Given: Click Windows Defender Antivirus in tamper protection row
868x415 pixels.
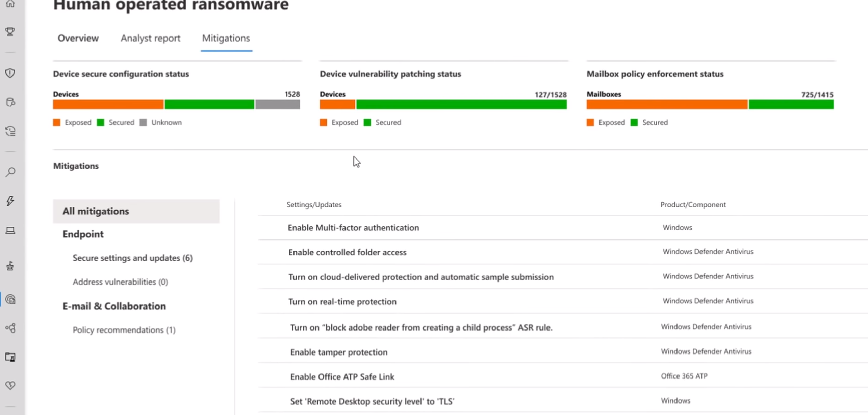Looking at the screenshot, I should pos(706,351).
